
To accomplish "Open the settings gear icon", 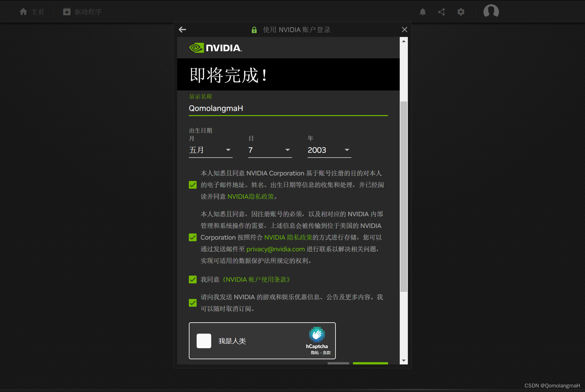I will point(461,12).
